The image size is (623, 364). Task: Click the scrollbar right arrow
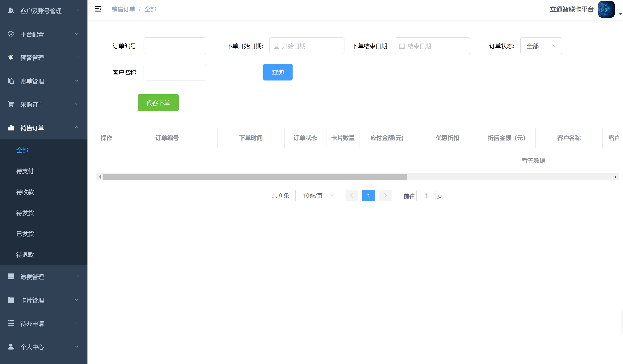[615, 177]
